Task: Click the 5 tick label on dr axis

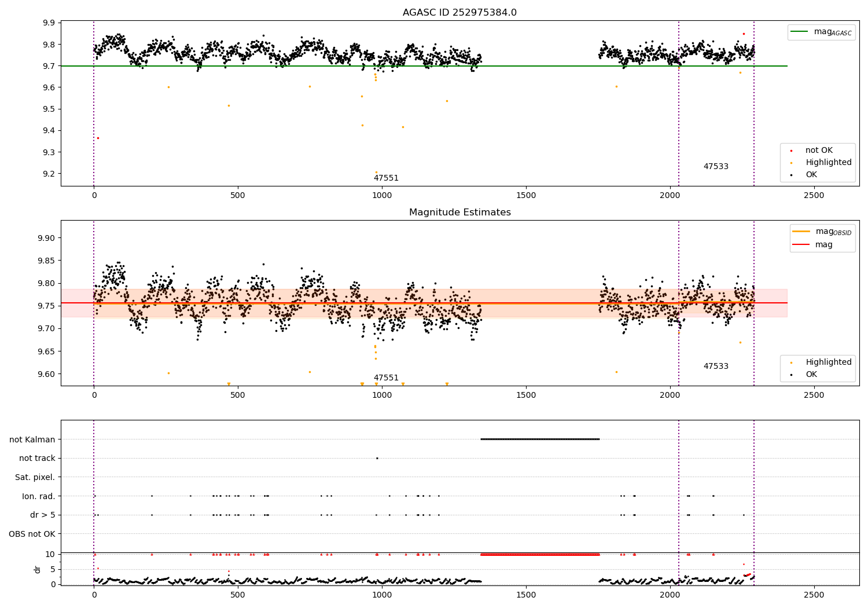Action: pos(53,570)
